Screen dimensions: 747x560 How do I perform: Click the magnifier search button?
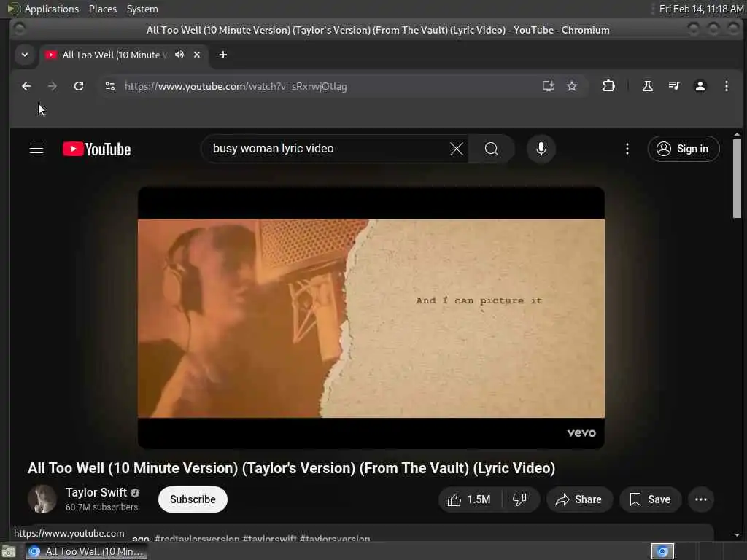(491, 149)
